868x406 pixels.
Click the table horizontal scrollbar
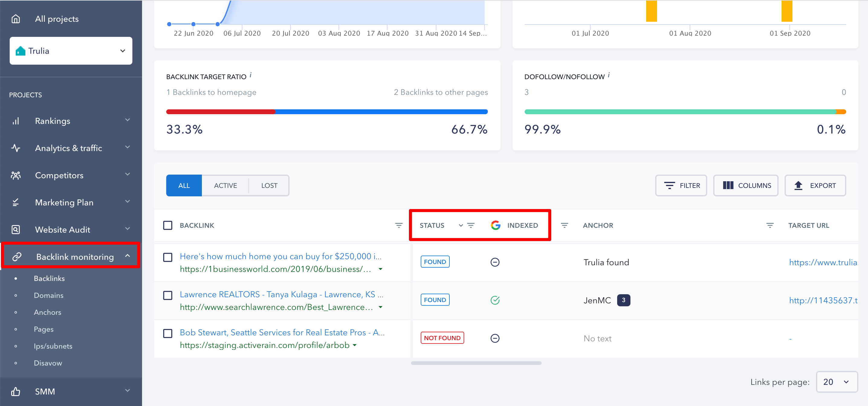pos(476,363)
